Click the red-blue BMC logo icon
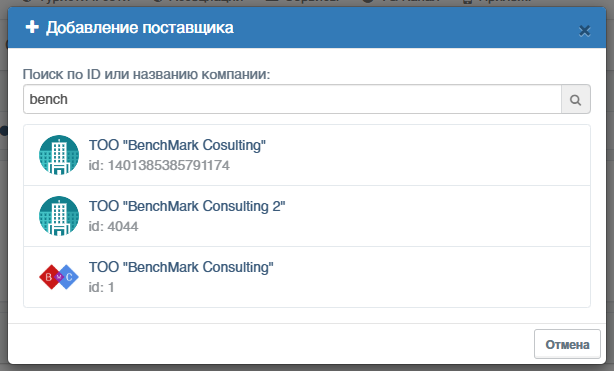Image resolution: width=614 pixels, height=371 pixels. click(59, 277)
